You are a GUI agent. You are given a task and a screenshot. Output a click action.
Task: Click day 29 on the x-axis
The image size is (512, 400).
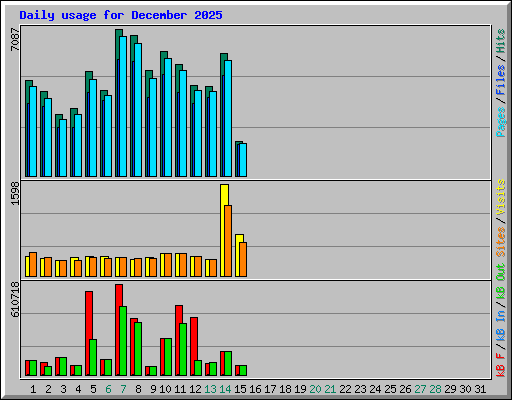450,389
